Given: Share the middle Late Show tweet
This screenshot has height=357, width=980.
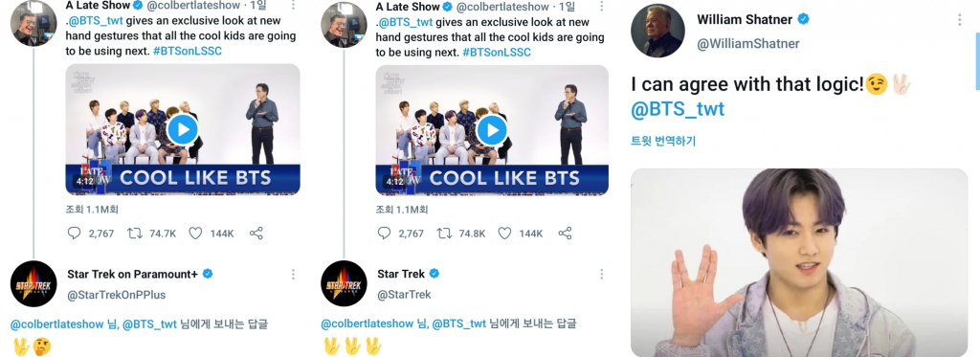Looking at the screenshot, I should tap(565, 234).
